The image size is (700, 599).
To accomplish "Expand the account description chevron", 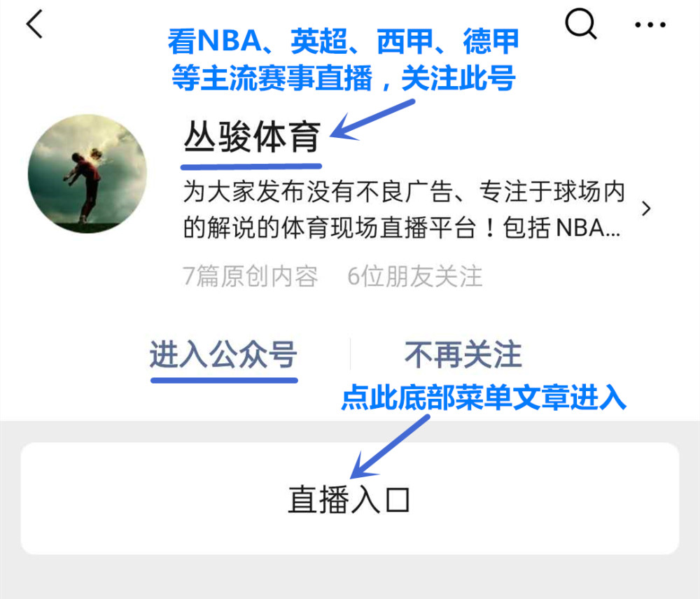I will [x=645, y=209].
